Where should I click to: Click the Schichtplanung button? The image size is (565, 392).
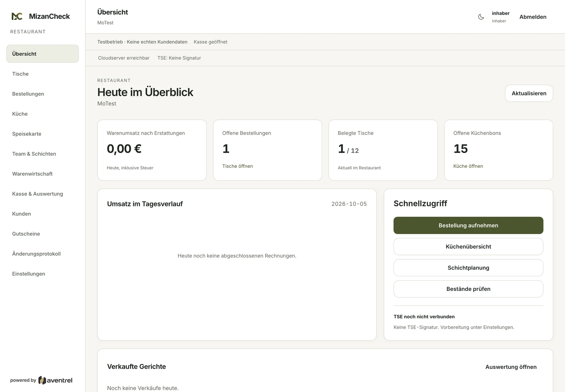(468, 268)
